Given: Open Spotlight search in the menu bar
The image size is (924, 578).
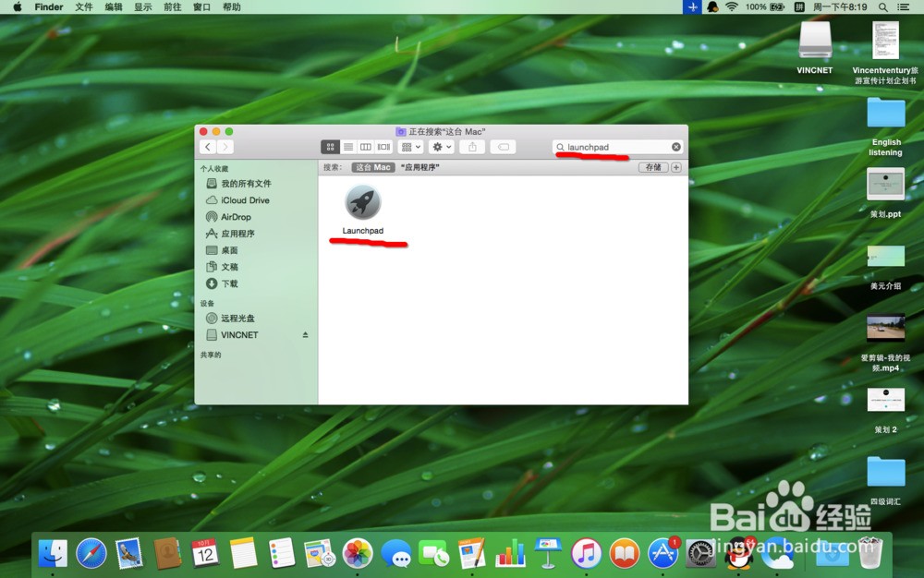Looking at the screenshot, I should click(x=882, y=7).
